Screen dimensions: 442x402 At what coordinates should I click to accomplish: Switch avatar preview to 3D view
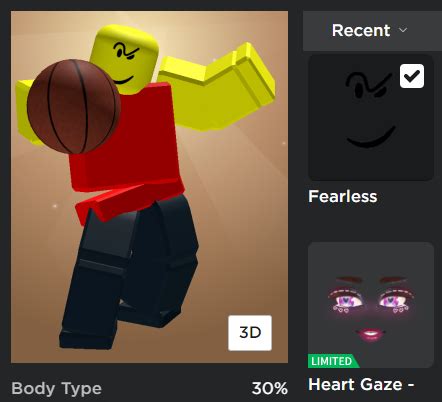[250, 333]
